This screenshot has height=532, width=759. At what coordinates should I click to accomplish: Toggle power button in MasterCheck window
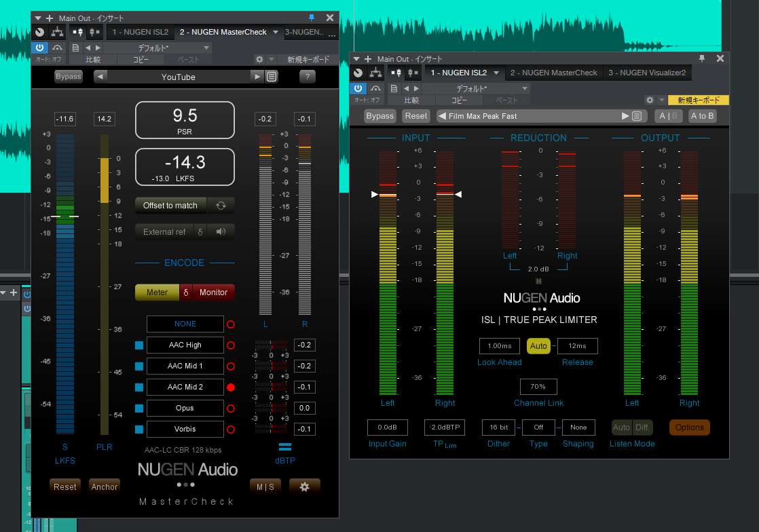[x=39, y=47]
